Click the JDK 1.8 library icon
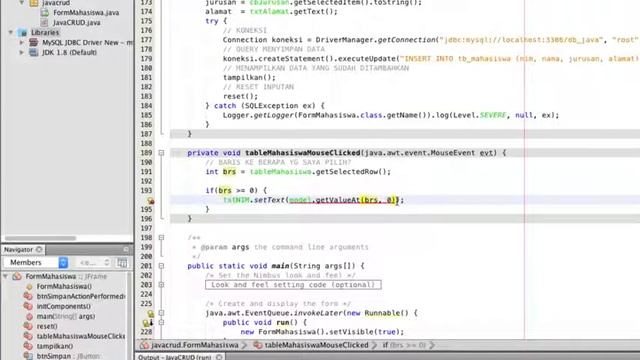The height and width of the screenshot is (360, 640). coord(34,52)
